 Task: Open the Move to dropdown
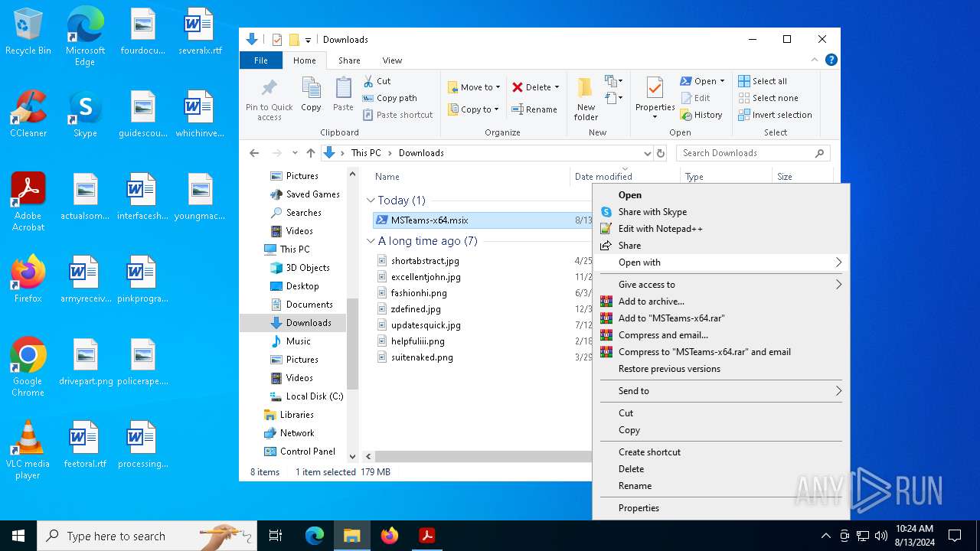pos(474,87)
